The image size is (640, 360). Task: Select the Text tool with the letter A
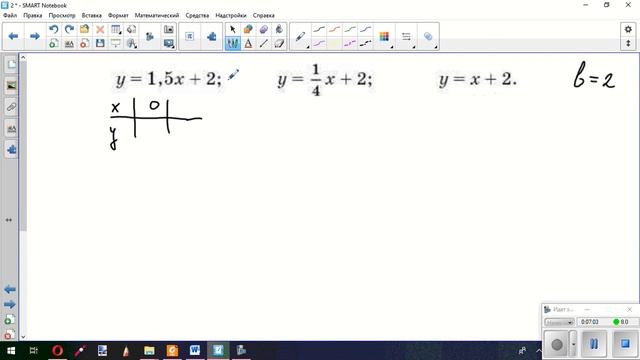tap(248, 43)
